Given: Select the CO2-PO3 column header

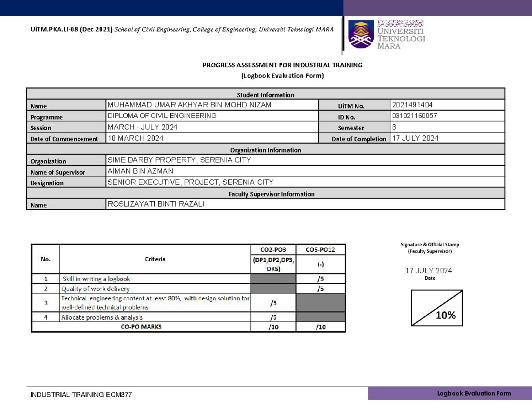Looking at the screenshot, I should click(x=273, y=249).
